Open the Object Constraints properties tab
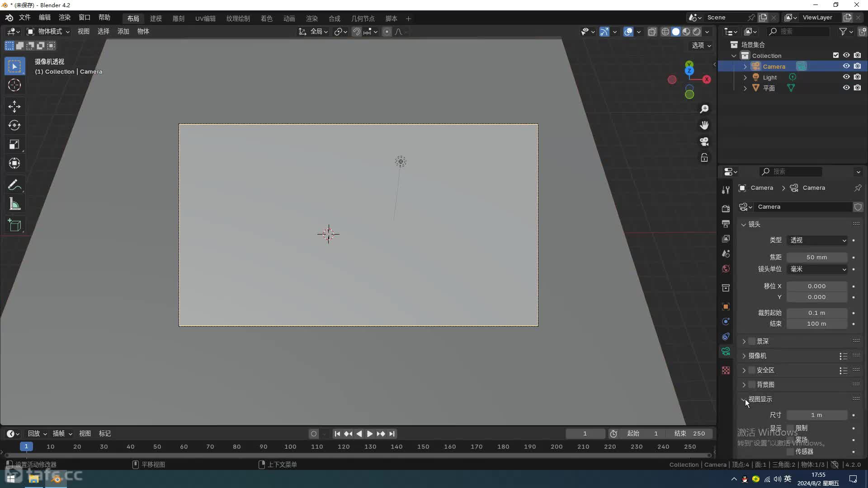868x488 pixels. point(726,336)
